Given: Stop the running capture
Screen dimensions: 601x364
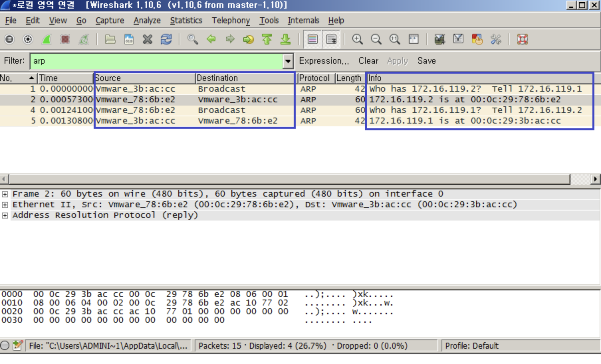Looking at the screenshot, I should click(65, 39).
